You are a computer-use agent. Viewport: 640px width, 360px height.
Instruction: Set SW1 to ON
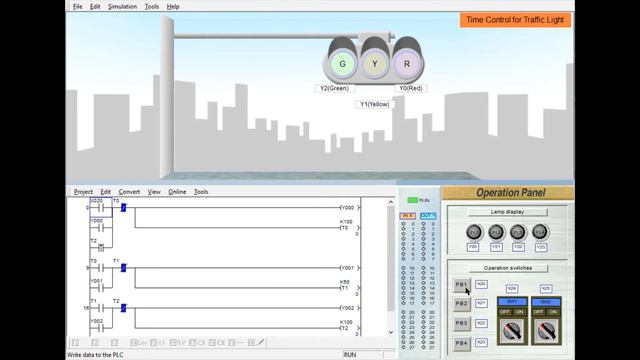(519, 312)
